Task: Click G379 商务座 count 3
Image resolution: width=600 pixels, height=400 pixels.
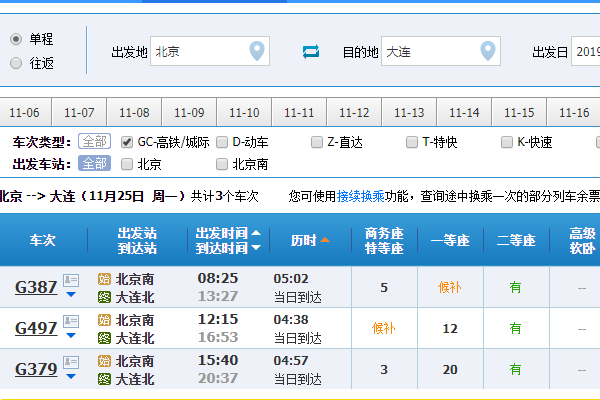Action: [384, 369]
